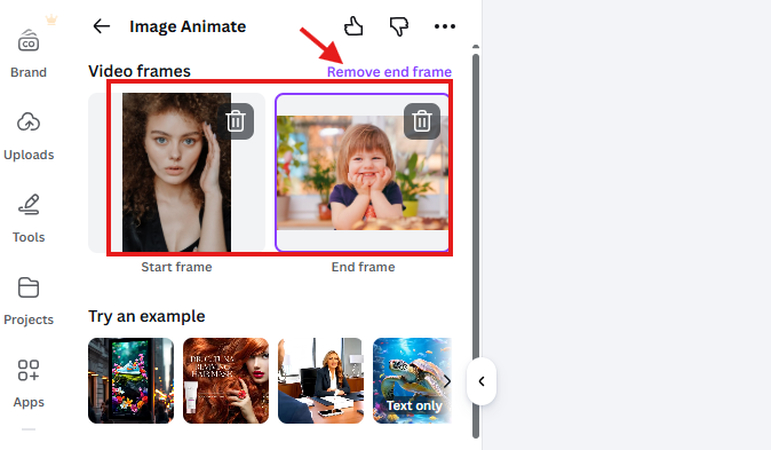Collapse the side panel with the chevron
The image size is (771, 450).
481,382
